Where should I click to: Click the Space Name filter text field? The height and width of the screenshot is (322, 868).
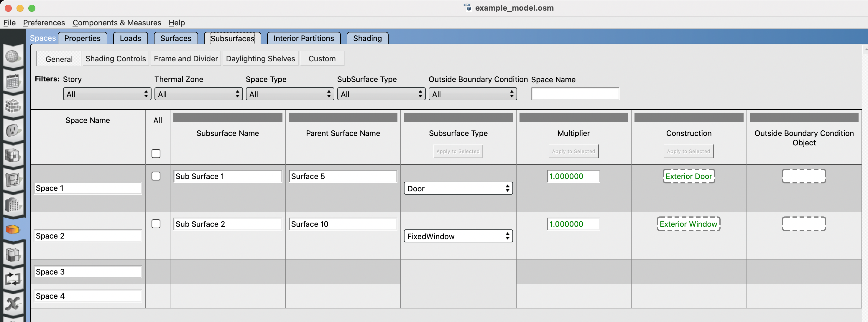pos(575,94)
